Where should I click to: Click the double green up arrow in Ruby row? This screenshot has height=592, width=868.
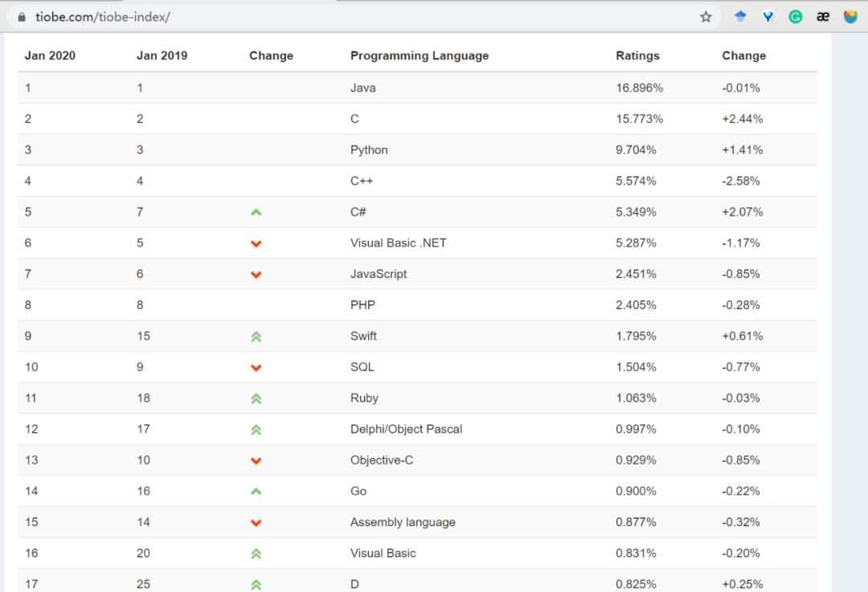[256, 398]
